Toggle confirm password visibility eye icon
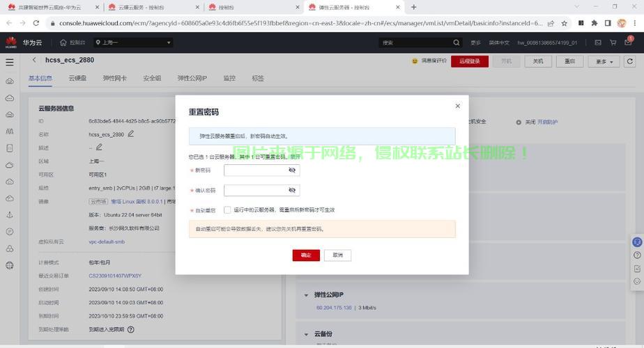 pos(292,190)
